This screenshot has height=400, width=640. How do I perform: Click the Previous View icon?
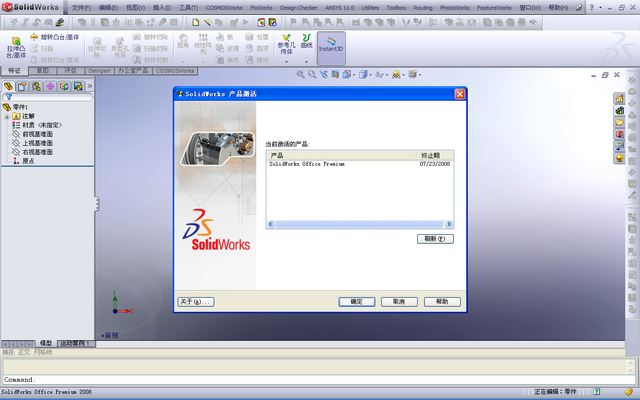point(324,74)
